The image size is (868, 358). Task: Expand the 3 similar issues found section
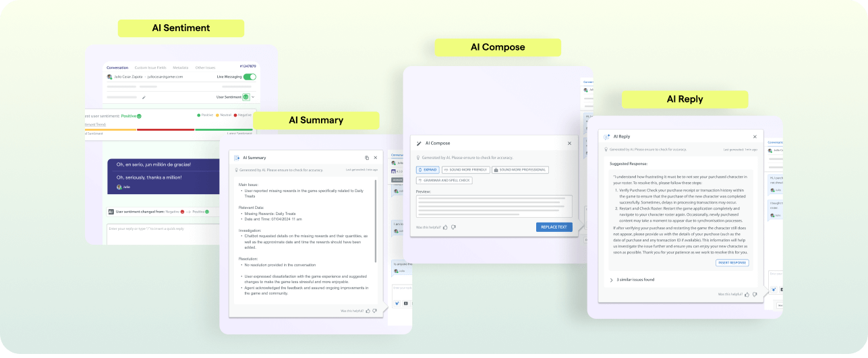pos(611,279)
